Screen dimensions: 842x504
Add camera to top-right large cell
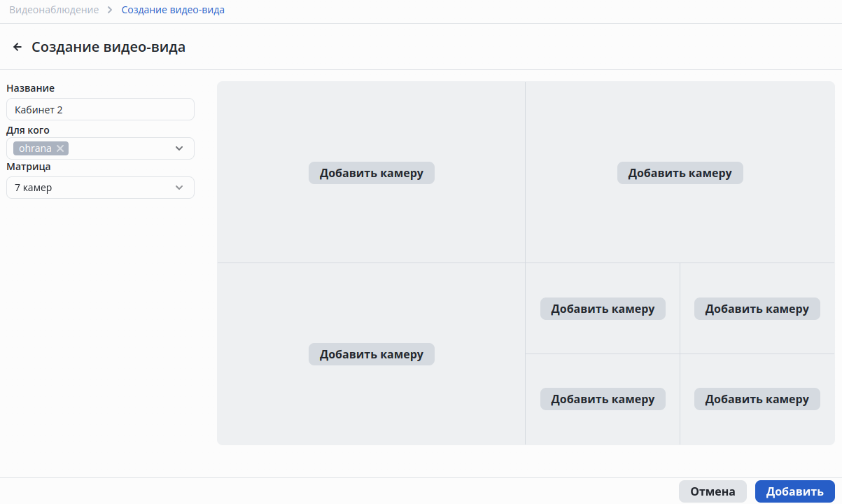(680, 173)
